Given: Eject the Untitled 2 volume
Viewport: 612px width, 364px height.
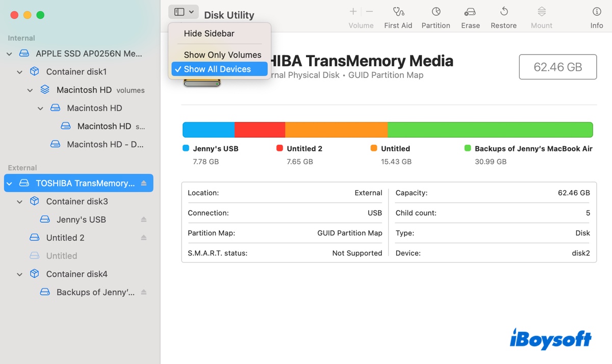Looking at the screenshot, I should pos(144,238).
